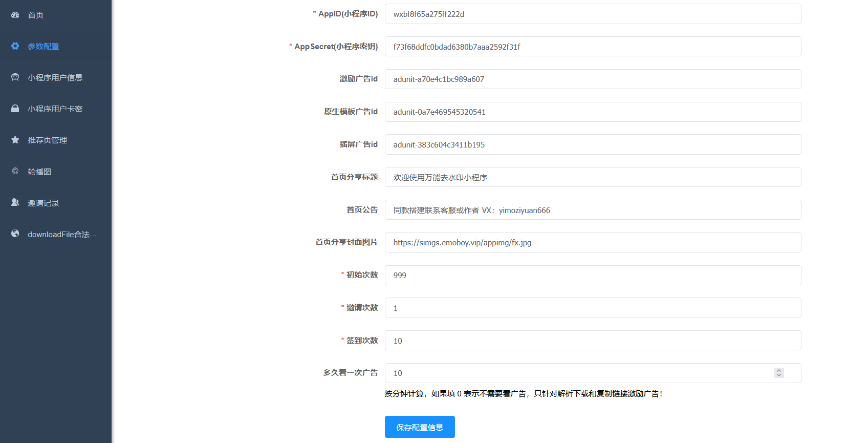Click the 首页分享封面图片 URL field
868x443 pixels.
pos(593,242)
